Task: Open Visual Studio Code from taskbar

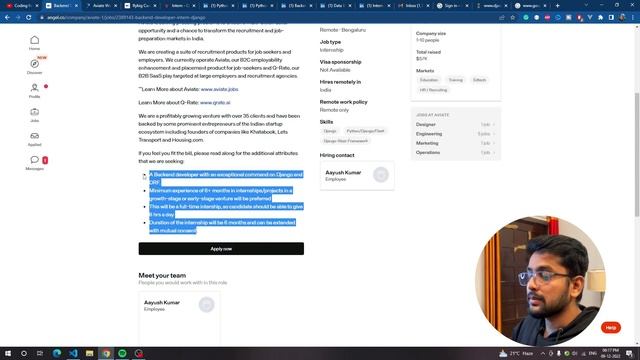Action: point(73,353)
